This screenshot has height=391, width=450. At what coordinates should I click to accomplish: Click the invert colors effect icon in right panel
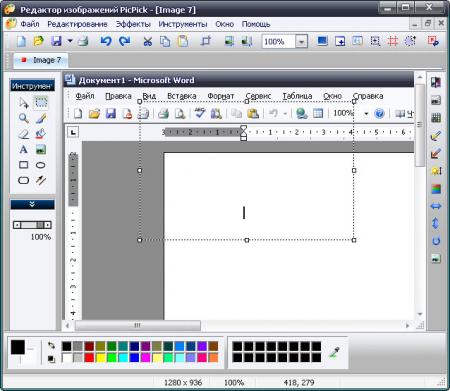coord(436,82)
